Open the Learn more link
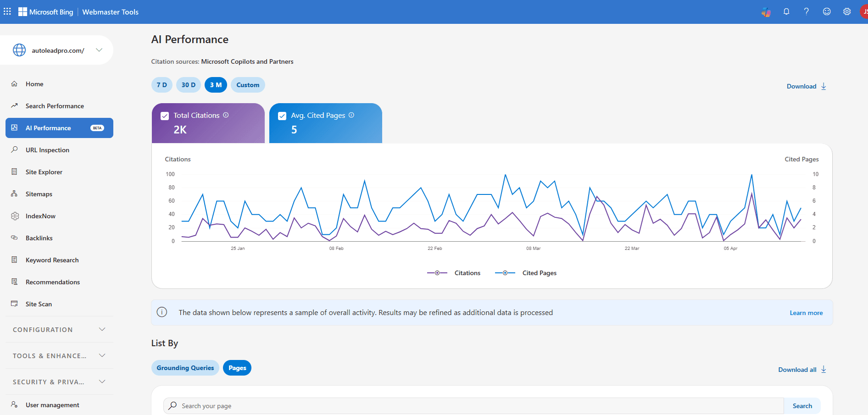 coord(806,312)
